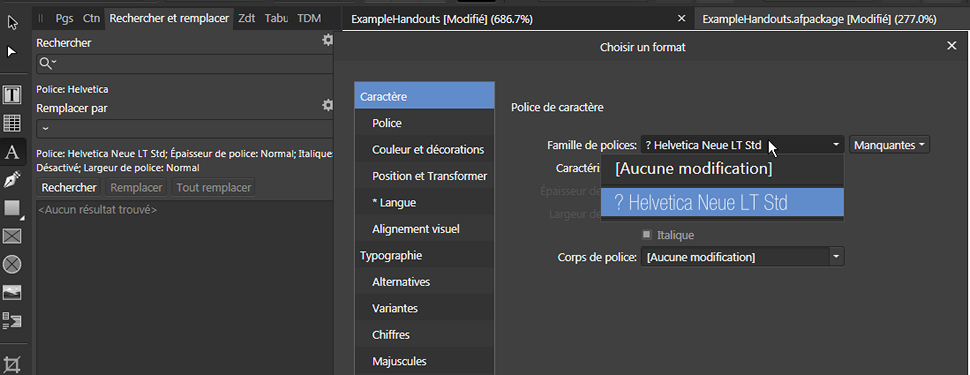Select Chiffres entry
The image size is (970, 375).
point(424,334)
